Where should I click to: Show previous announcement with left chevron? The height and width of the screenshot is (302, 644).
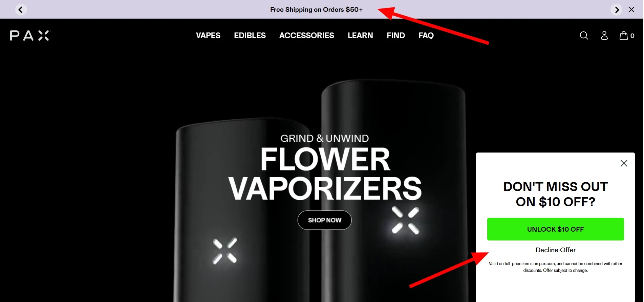21,9
